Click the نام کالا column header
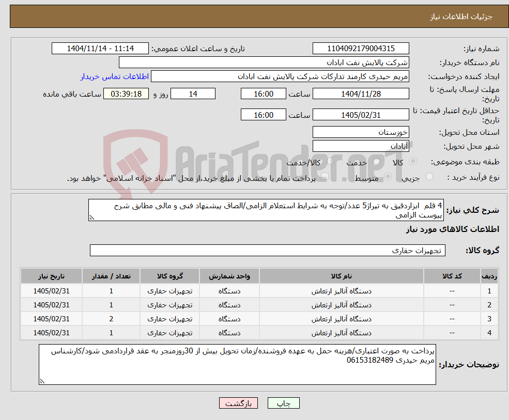The height and width of the screenshot is (420, 509). point(341,276)
